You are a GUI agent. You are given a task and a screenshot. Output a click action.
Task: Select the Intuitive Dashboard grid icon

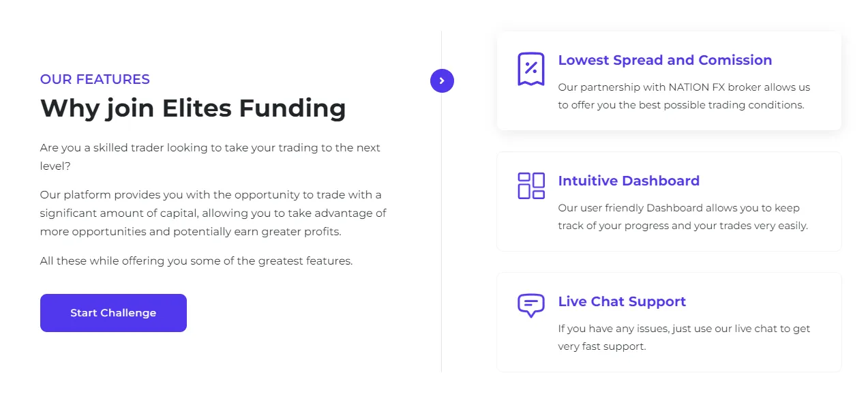pyautogui.click(x=530, y=185)
